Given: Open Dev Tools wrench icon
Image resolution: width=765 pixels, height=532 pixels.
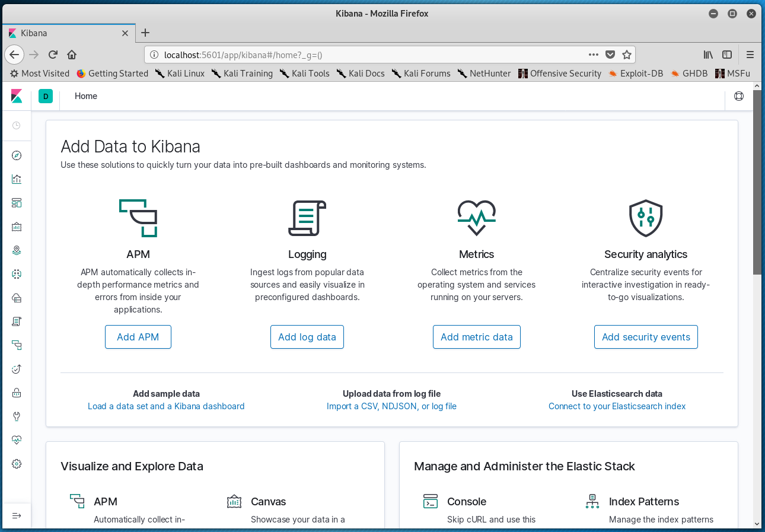Looking at the screenshot, I should pyautogui.click(x=17, y=416).
